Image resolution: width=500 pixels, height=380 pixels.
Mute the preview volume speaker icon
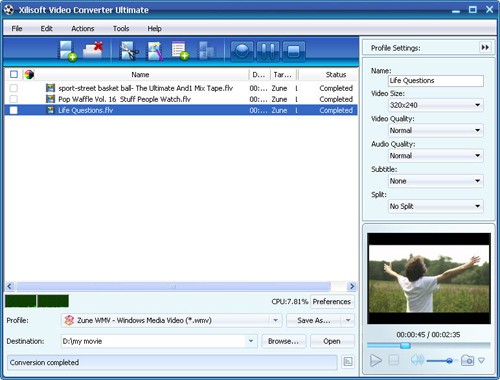[x=417, y=360]
